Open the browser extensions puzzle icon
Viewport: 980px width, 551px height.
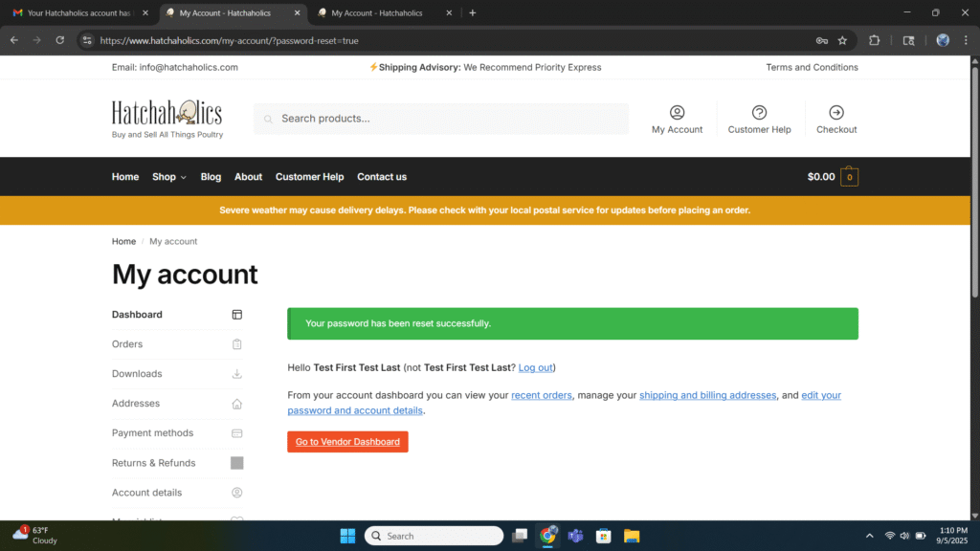[x=875, y=40]
